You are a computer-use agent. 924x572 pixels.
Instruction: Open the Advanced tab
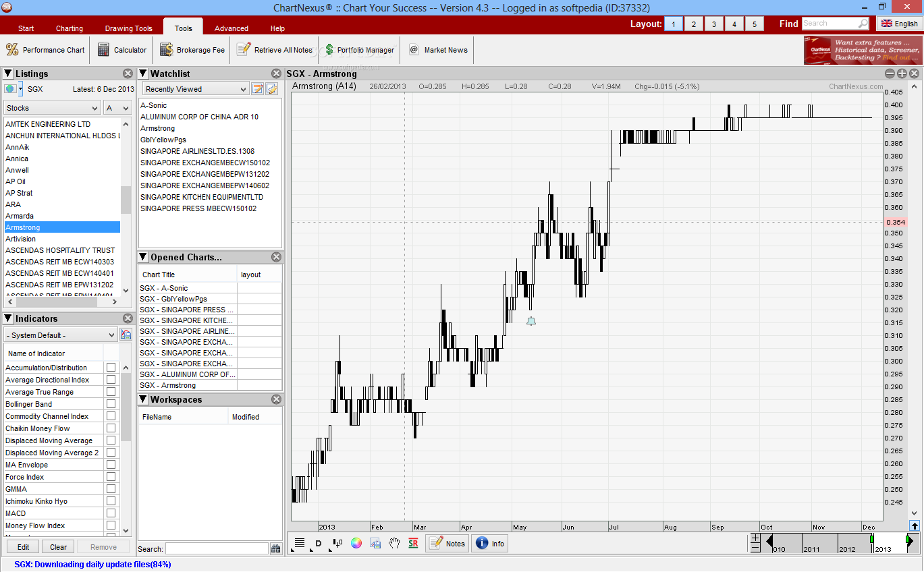pos(232,28)
